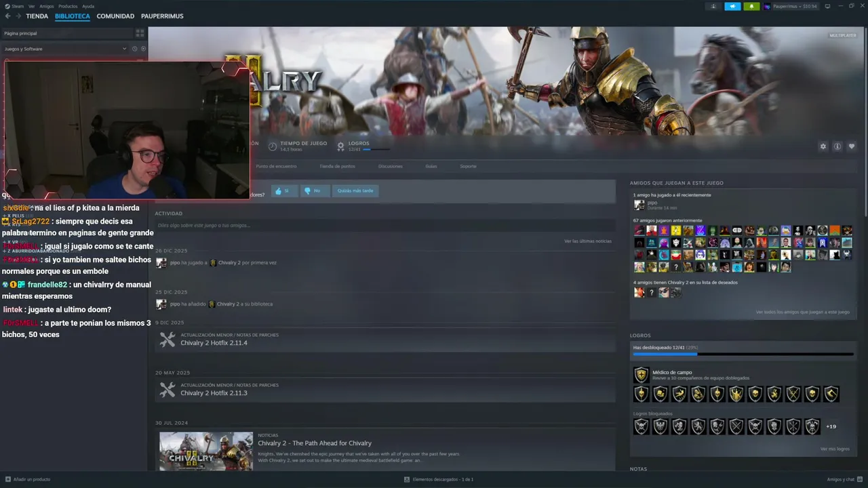Switch to the BIBLIOTECA tab
868x488 pixels.
(x=73, y=16)
